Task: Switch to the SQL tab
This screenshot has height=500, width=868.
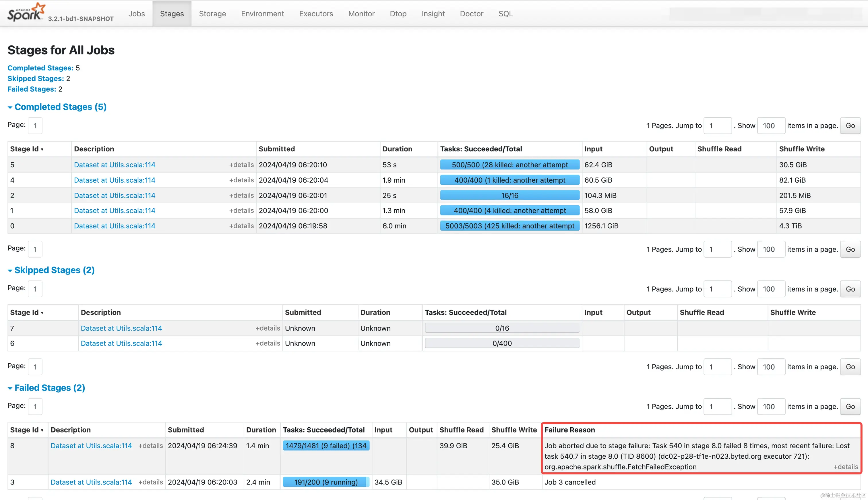Action: pos(505,14)
